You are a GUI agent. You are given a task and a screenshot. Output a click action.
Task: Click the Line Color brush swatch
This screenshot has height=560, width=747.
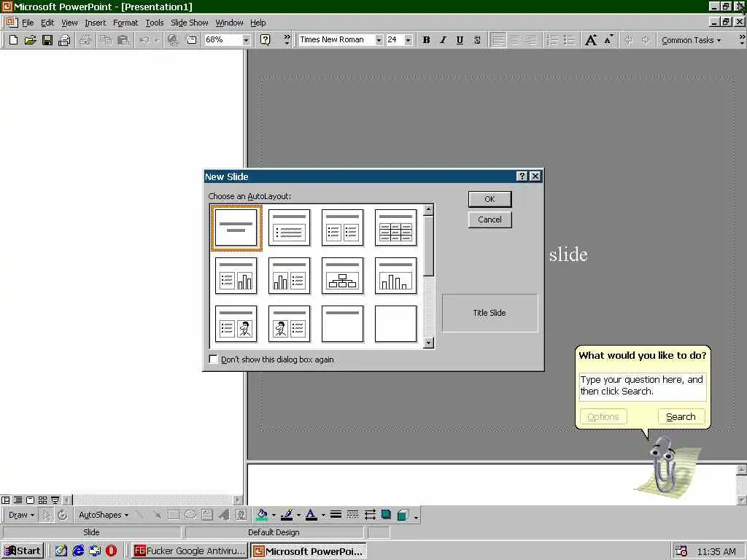pyautogui.click(x=286, y=515)
